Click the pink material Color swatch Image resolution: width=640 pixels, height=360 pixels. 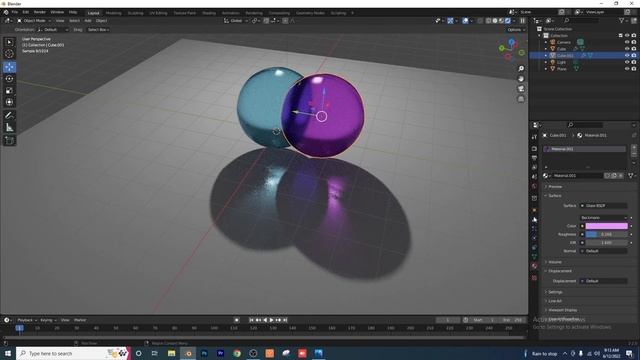[x=607, y=226]
